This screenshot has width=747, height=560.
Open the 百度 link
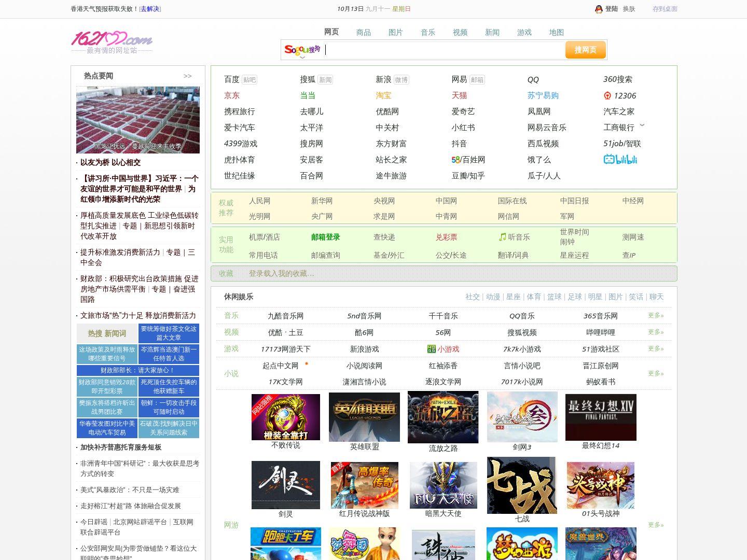(232, 79)
